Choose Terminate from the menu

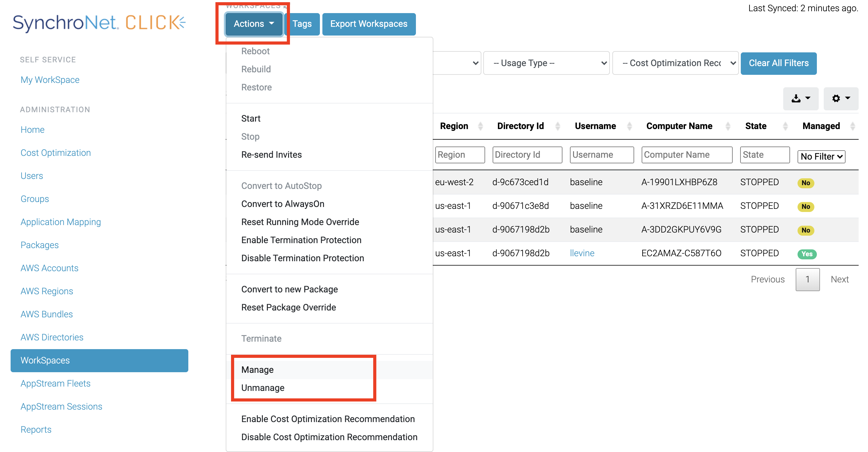tap(261, 339)
